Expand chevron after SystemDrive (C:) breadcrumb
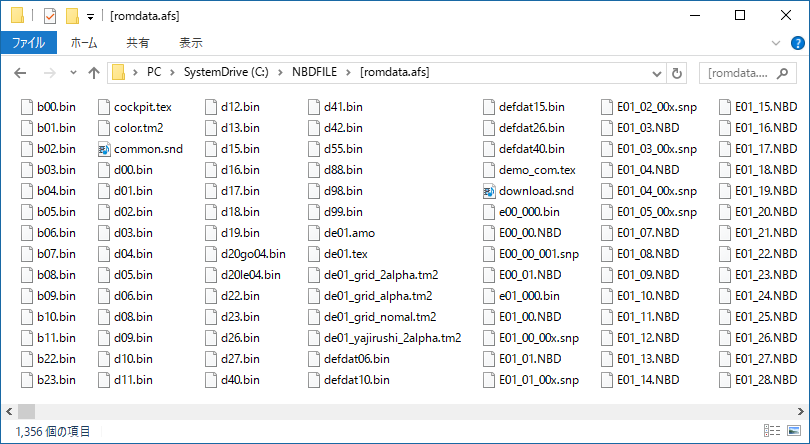 [281, 73]
